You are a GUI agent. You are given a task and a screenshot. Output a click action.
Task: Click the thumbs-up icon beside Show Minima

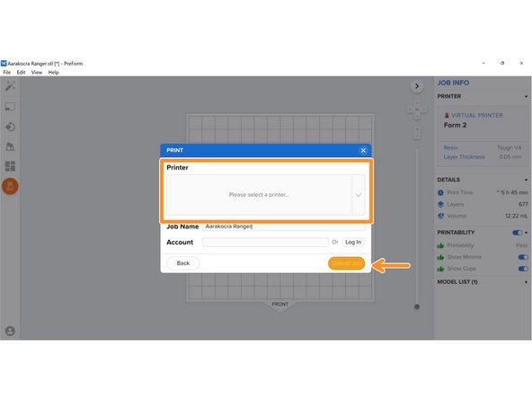click(440, 257)
